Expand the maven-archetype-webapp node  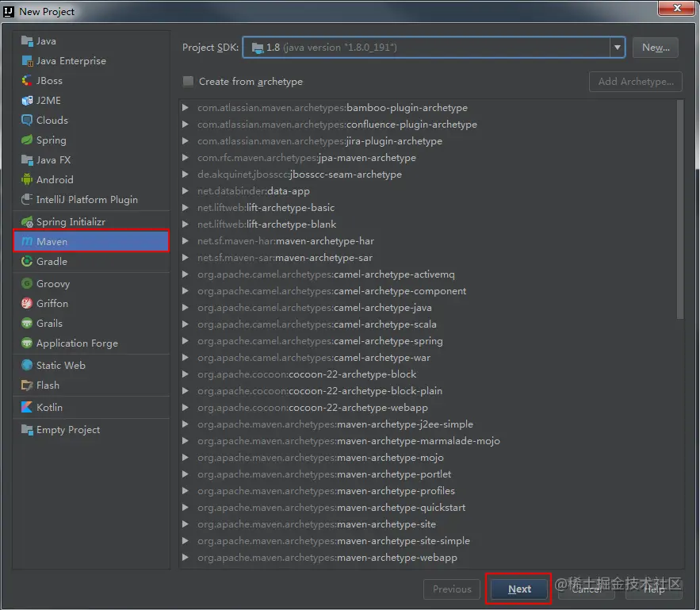pyautogui.click(x=186, y=558)
